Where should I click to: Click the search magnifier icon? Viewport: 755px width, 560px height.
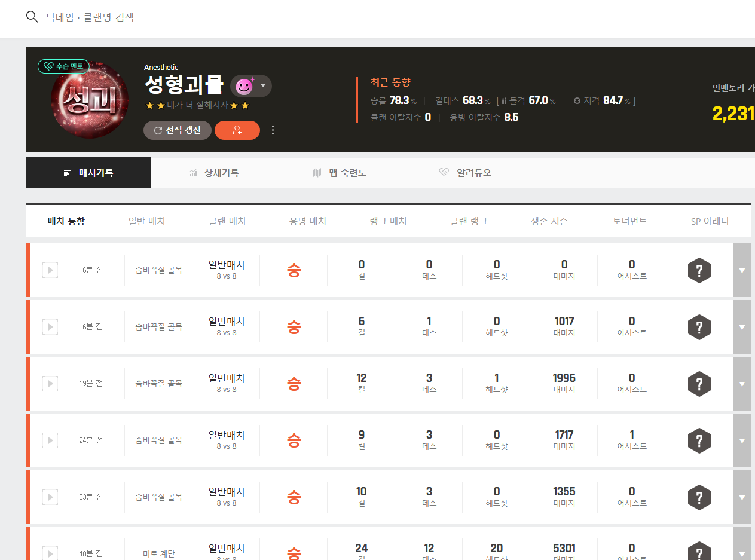pos(32,17)
